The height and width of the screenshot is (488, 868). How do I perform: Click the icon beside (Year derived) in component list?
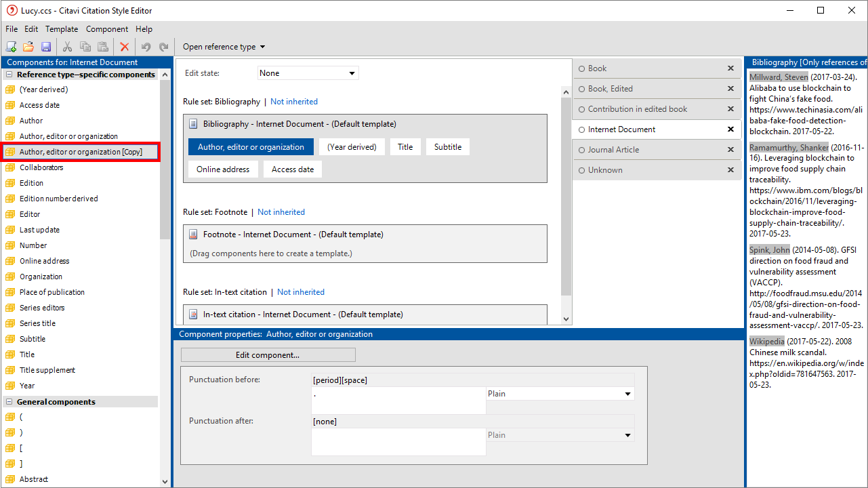(x=9, y=89)
